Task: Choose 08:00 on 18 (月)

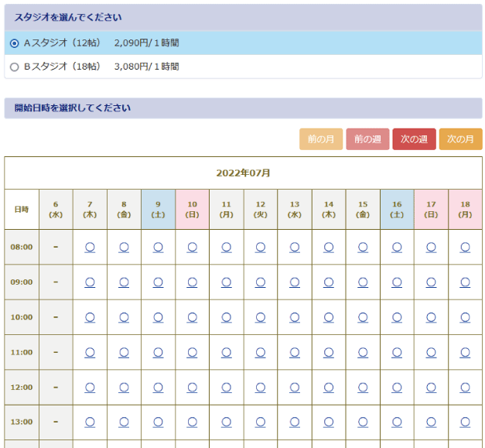Action: 465,247
